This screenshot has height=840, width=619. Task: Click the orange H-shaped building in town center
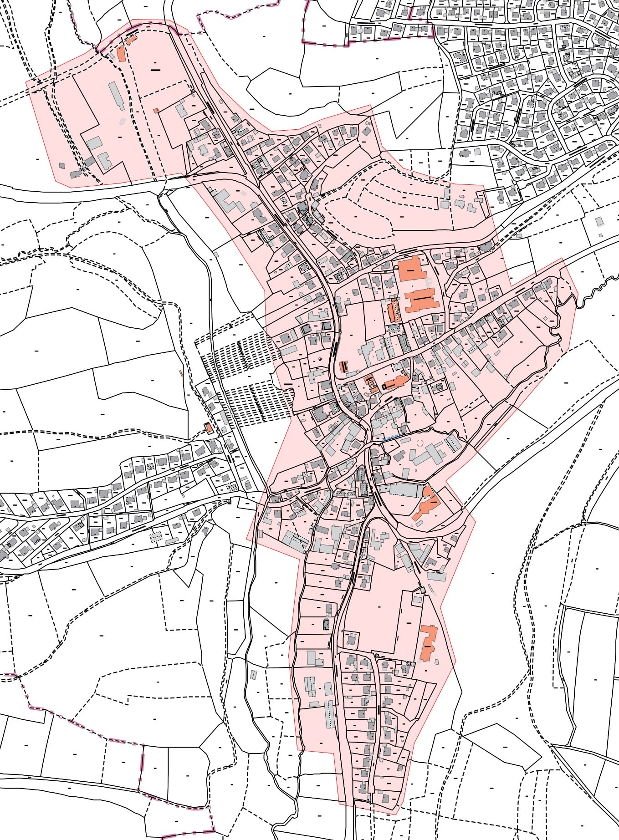pyautogui.click(x=422, y=300)
